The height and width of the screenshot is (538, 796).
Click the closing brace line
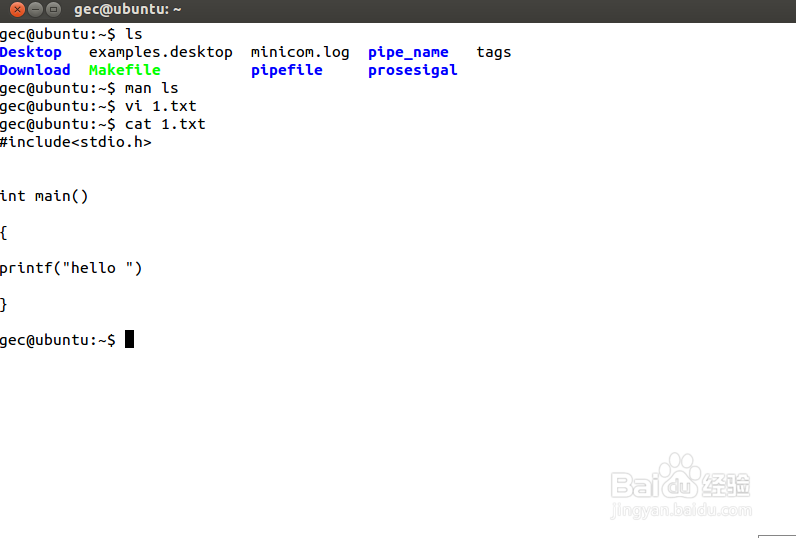point(4,305)
